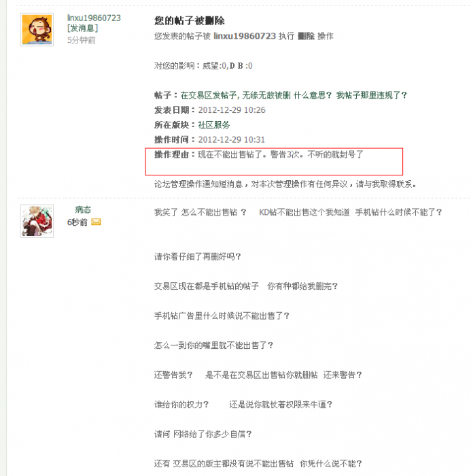
Task: Click the 发表日期 2012-12-29 10:26 value
Action: [x=232, y=110]
